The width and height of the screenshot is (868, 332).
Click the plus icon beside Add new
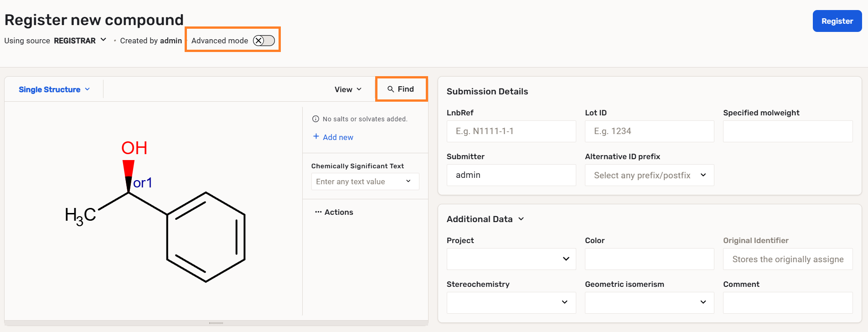point(316,136)
